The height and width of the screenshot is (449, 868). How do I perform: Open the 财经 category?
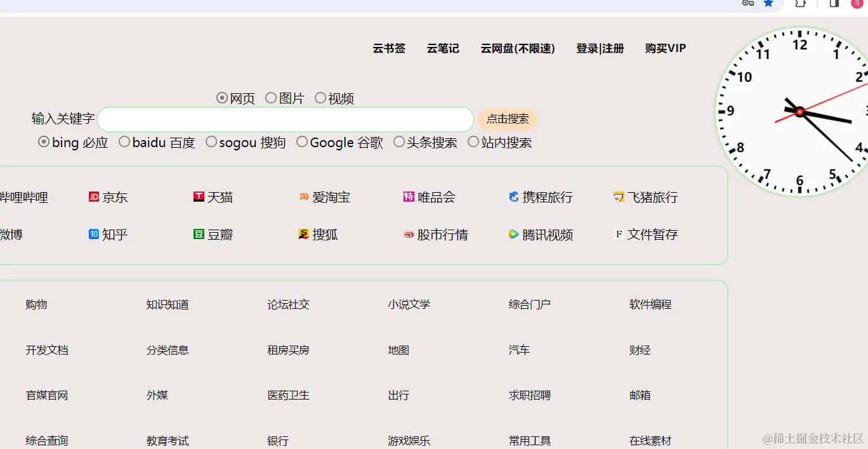point(640,350)
